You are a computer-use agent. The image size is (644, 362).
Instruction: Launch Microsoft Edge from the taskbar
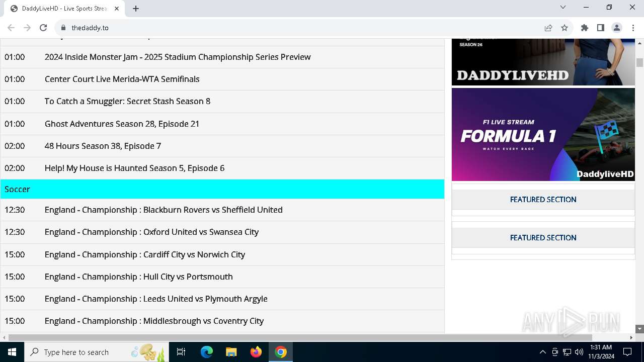(207, 352)
